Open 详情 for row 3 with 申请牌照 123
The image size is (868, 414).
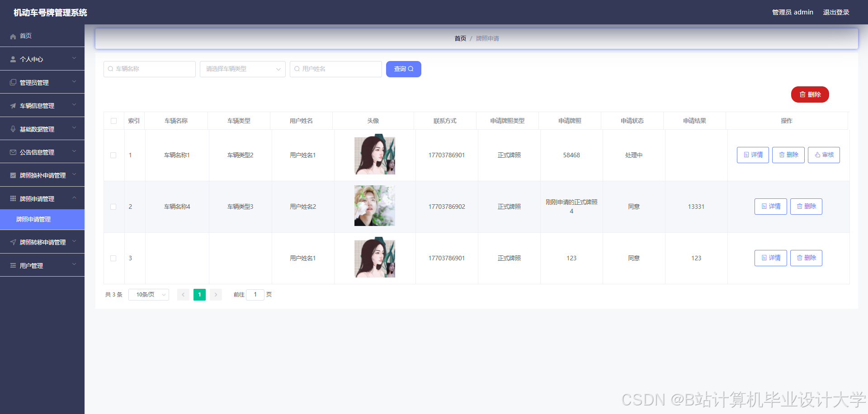click(x=771, y=258)
